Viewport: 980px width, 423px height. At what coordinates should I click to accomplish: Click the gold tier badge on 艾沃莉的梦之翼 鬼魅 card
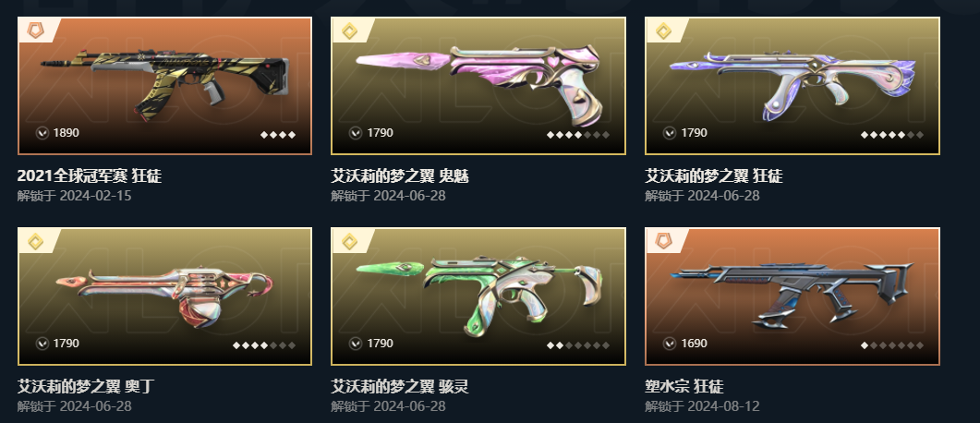pyautogui.click(x=349, y=30)
